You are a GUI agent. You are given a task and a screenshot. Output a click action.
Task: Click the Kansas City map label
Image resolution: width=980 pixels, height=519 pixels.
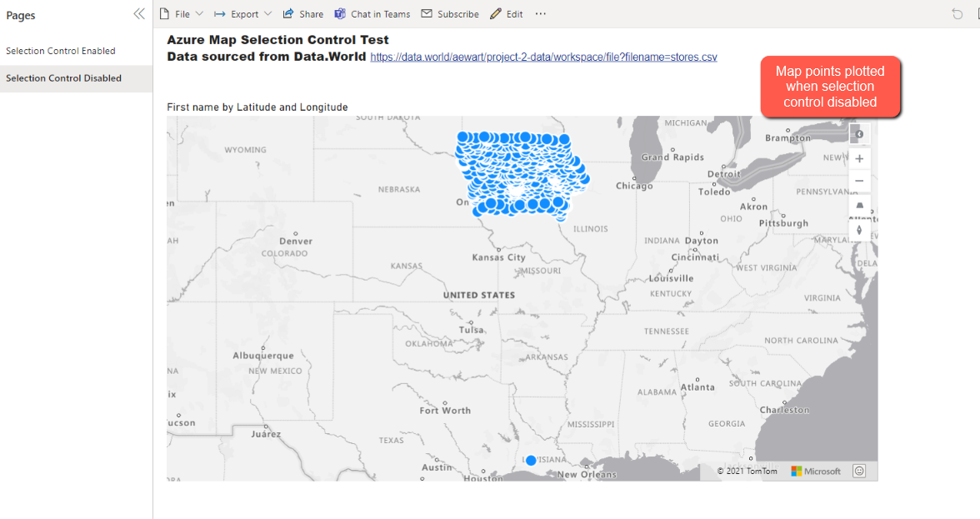(498, 257)
